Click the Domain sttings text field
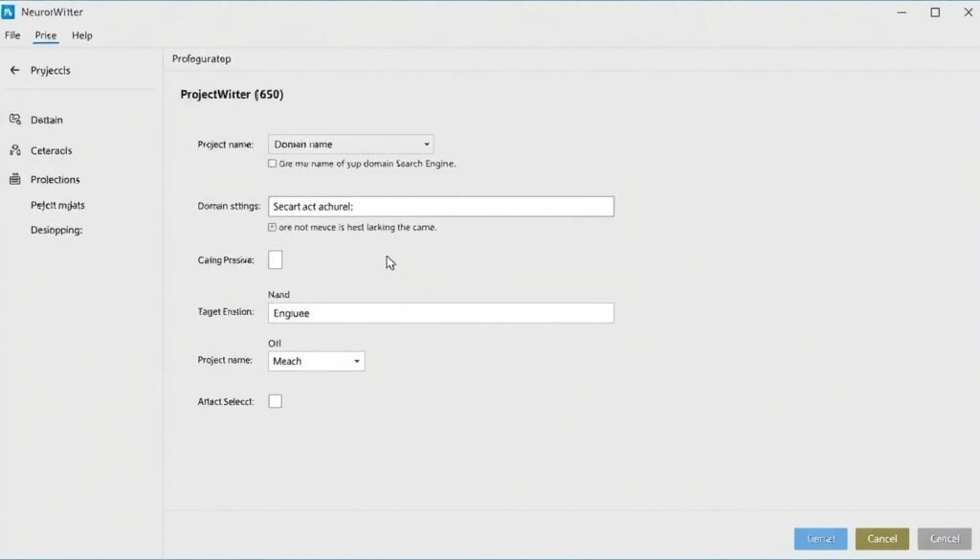 pyautogui.click(x=440, y=206)
